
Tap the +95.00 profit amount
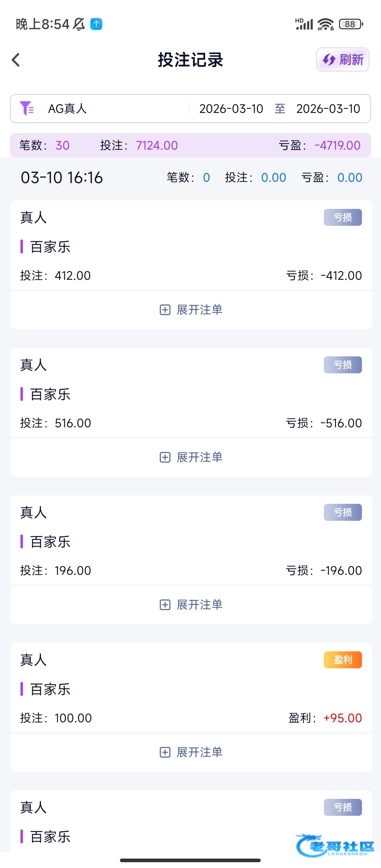(343, 718)
